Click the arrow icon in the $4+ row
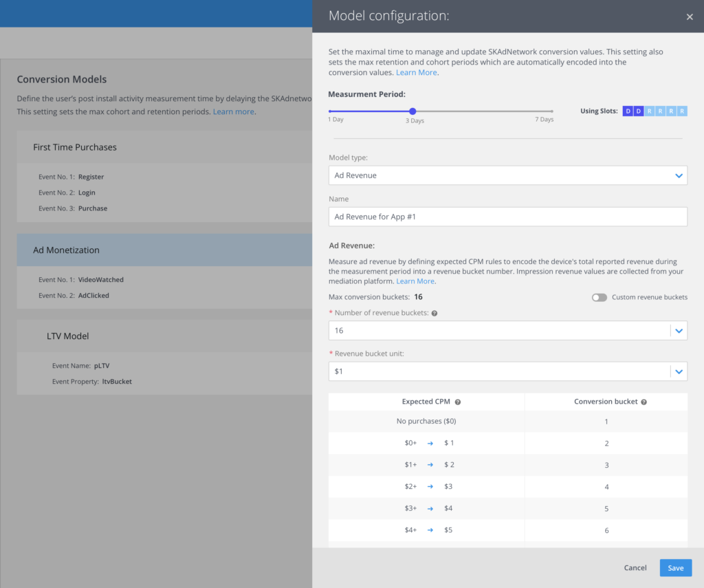Viewport: 704px width, 588px height. coord(430,530)
